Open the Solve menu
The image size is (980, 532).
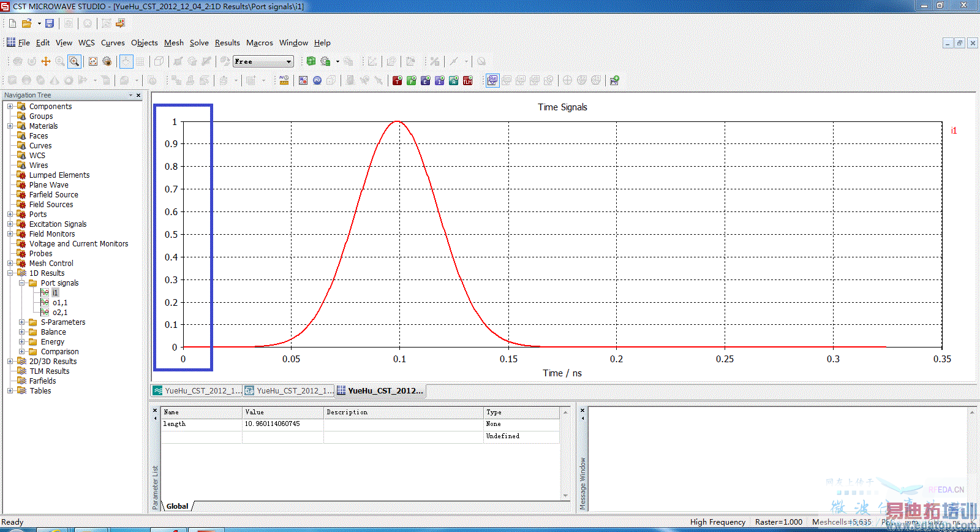coord(199,43)
